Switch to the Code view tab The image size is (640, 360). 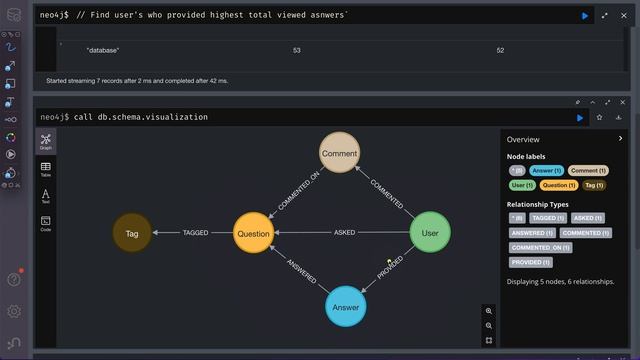click(46, 224)
